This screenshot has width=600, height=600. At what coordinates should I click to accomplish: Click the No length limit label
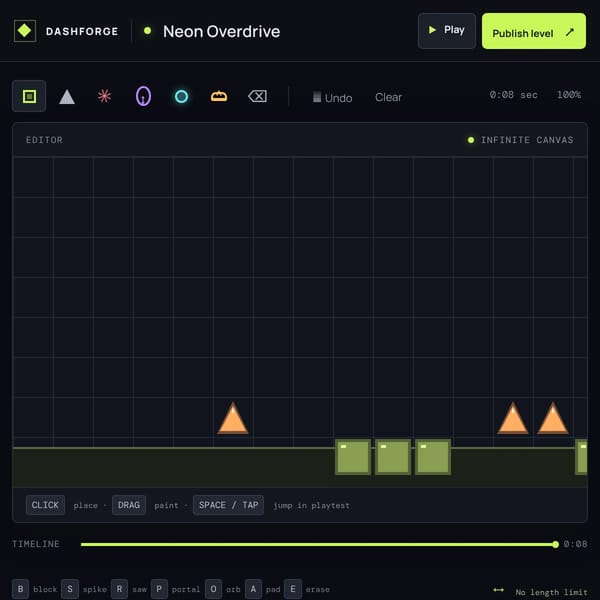click(551, 592)
